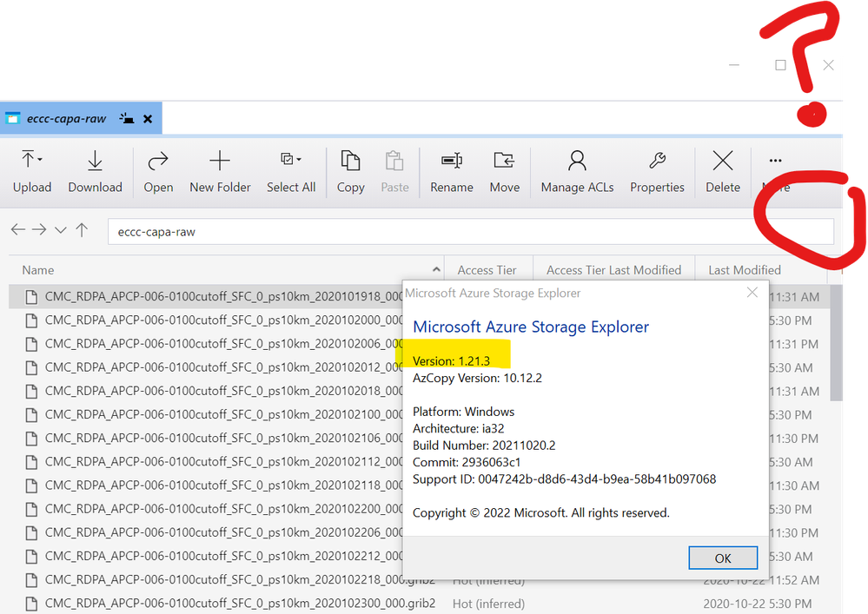Create a New Folder from toolbar
This screenshot has width=868, height=614.
coord(220,172)
